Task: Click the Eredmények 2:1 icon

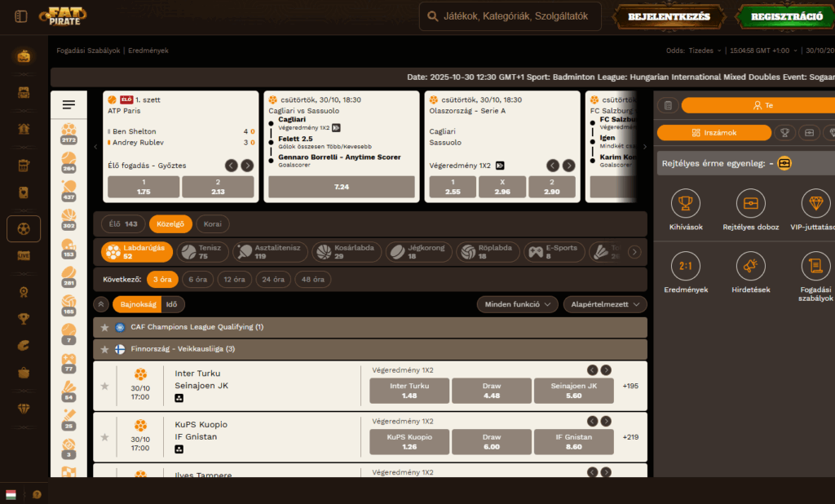Action: [x=685, y=266]
